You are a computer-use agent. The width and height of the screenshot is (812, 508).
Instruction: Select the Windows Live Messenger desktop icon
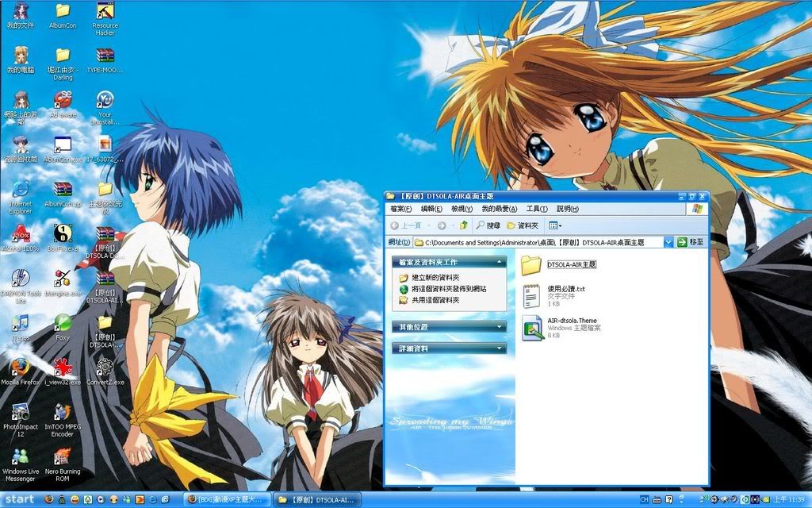(x=21, y=465)
